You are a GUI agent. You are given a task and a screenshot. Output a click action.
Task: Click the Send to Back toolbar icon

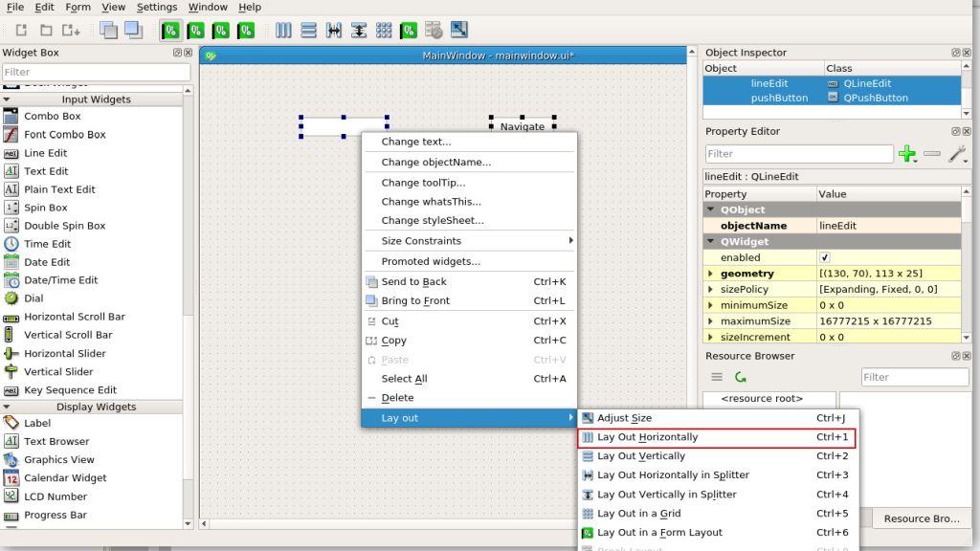pyautogui.click(x=108, y=31)
